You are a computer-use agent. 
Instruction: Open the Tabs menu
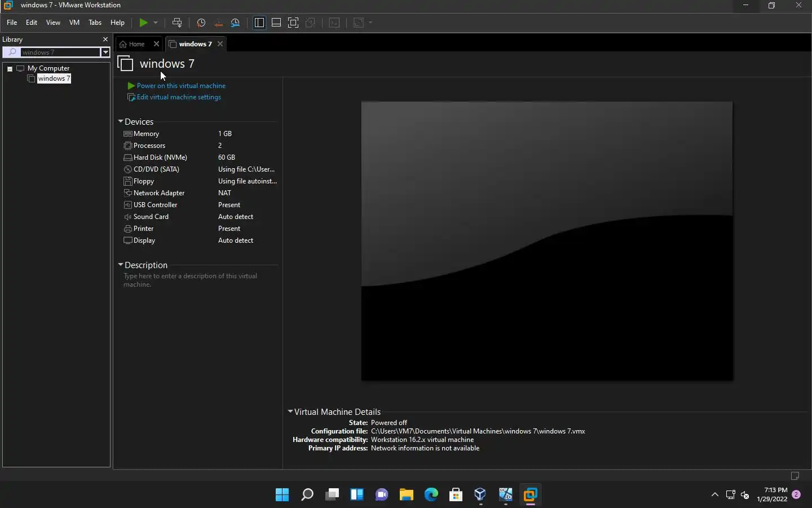[95, 23]
